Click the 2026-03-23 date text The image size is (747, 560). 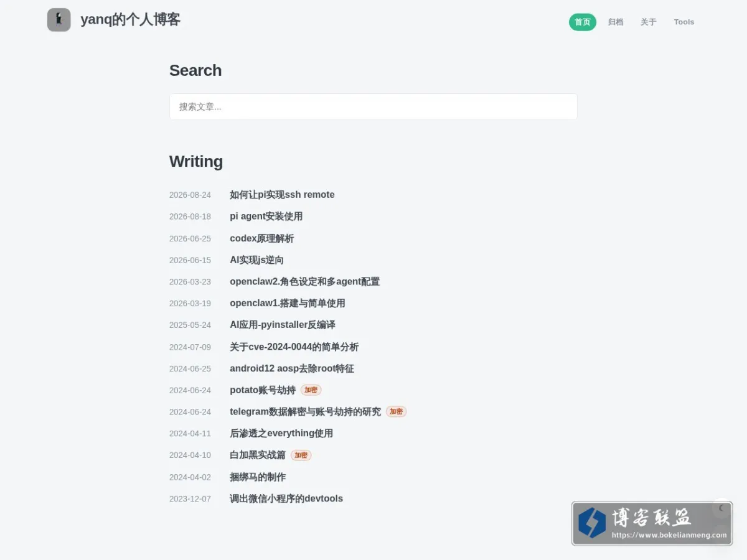coord(190,282)
